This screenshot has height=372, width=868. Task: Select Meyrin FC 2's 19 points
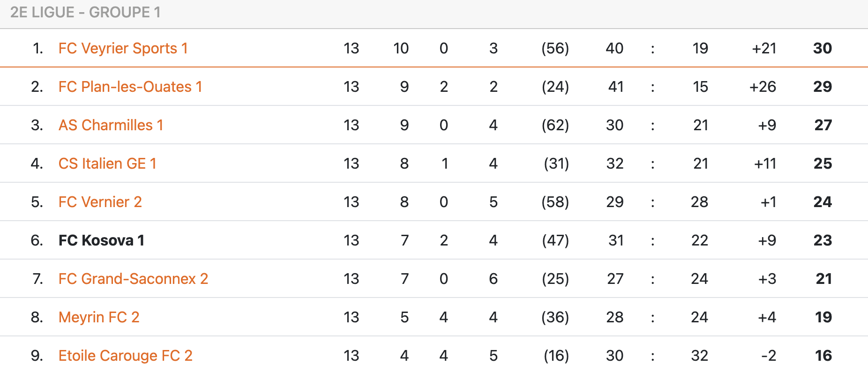tap(823, 317)
